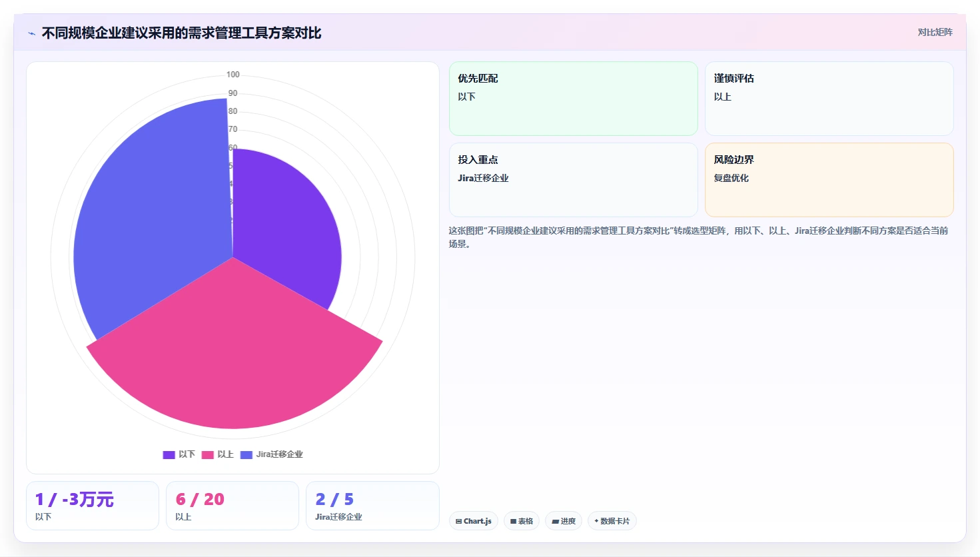Toggle the blue Jira迁移企业 legend swatch
The width and height of the screenshot is (980, 557).
pos(246,454)
